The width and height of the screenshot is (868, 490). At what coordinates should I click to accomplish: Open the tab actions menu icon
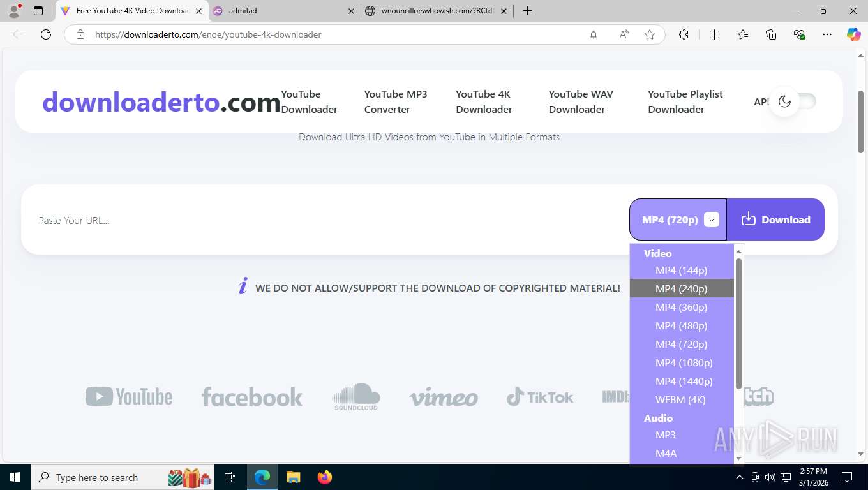coord(38,11)
